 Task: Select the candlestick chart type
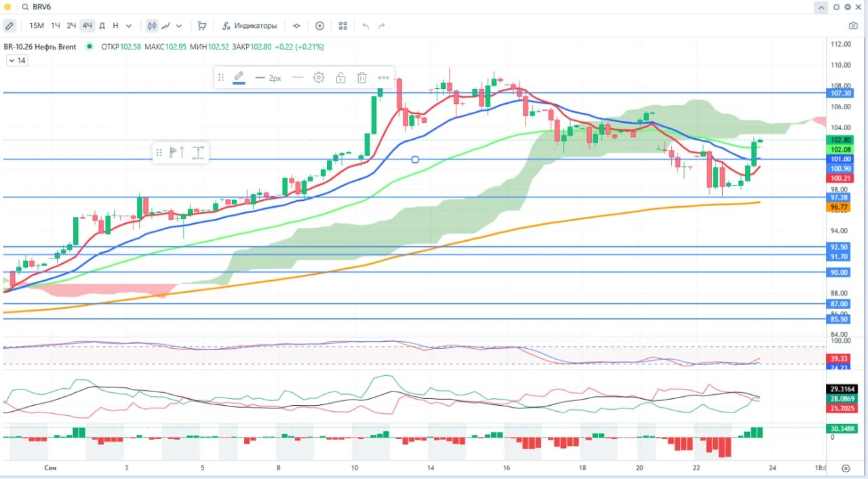(x=152, y=26)
